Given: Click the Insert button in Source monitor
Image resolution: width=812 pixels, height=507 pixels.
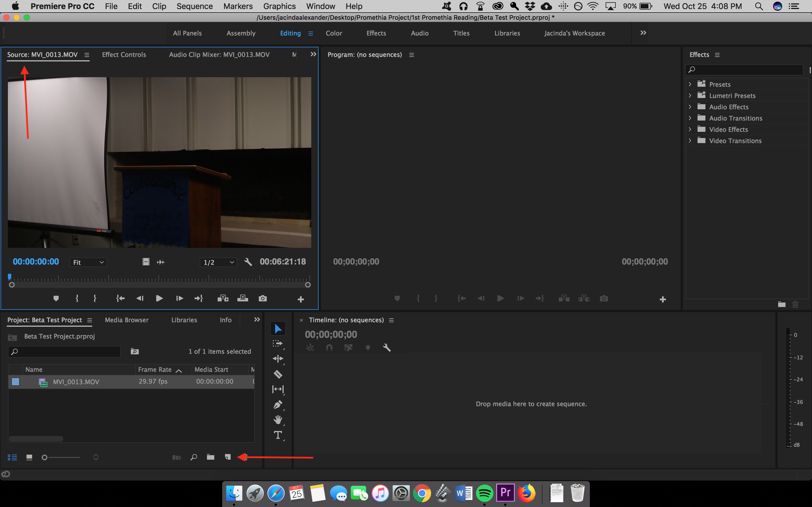Looking at the screenshot, I should pyautogui.click(x=223, y=299).
